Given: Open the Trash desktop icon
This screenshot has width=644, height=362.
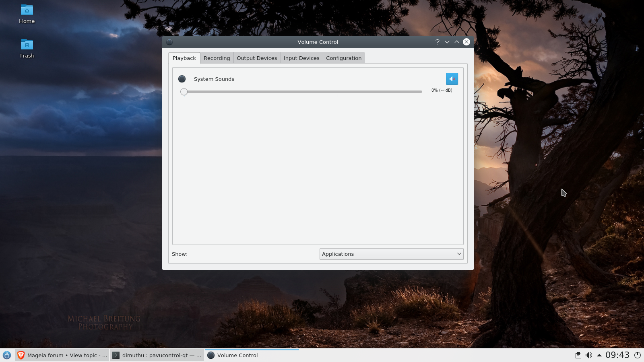Looking at the screenshot, I should tap(27, 49).
